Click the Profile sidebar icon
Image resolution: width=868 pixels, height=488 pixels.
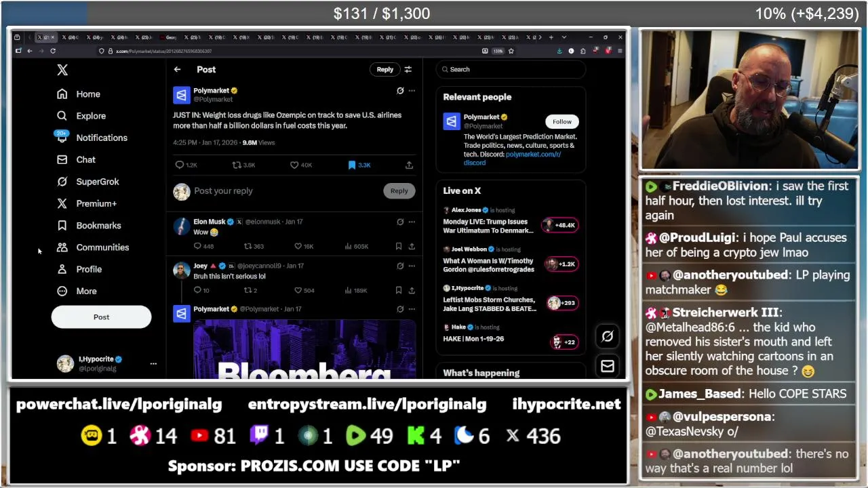click(62, 269)
